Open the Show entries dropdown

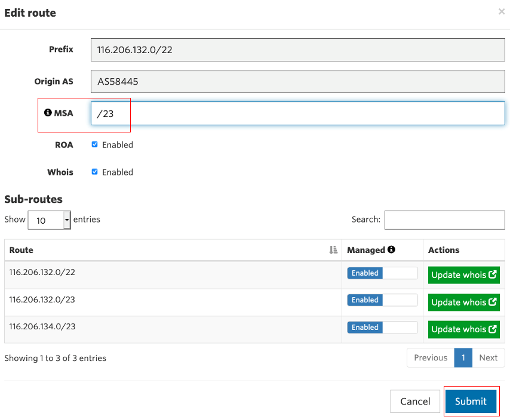pos(50,220)
